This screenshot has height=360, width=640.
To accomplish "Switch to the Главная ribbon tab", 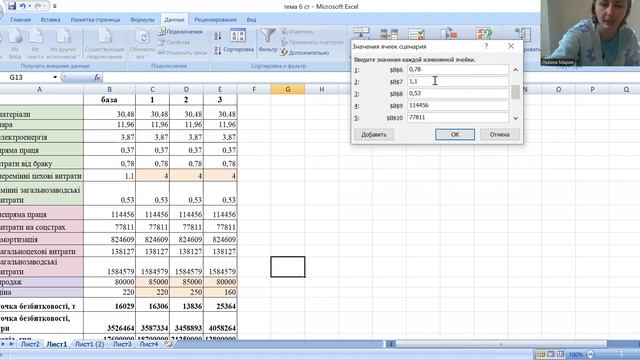I will click(x=20, y=20).
